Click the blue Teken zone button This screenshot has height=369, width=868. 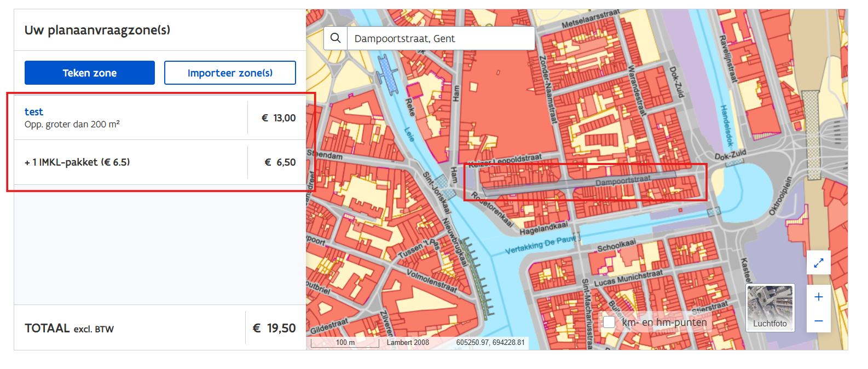click(x=90, y=73)
